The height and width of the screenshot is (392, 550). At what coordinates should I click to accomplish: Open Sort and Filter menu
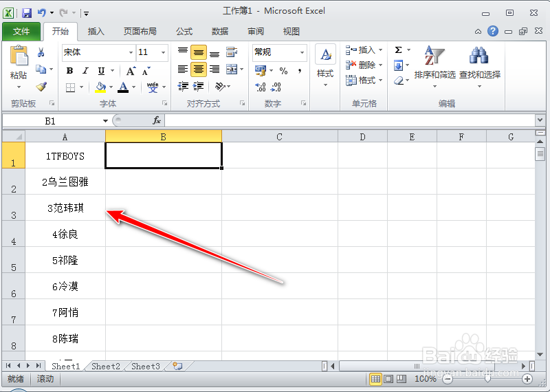(434, 66)
